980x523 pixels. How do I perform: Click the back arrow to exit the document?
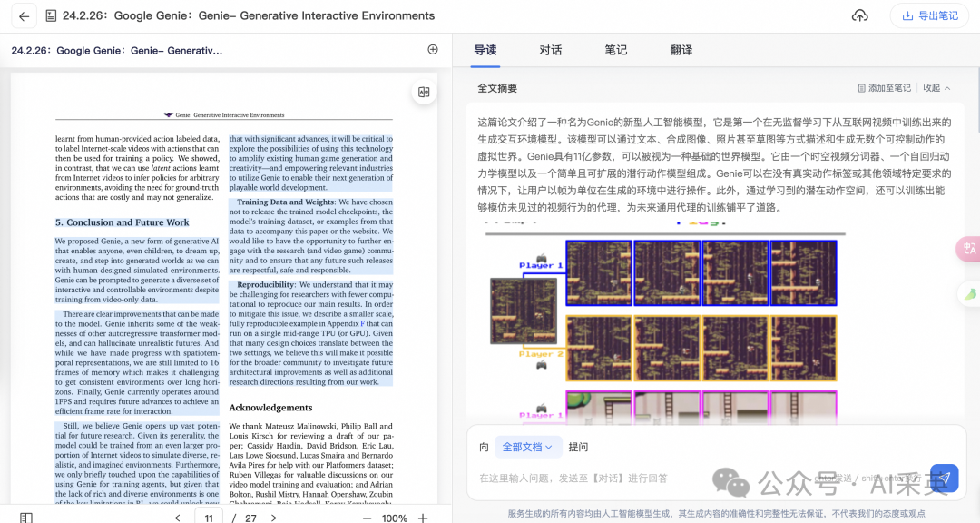[x=23, y=15]
